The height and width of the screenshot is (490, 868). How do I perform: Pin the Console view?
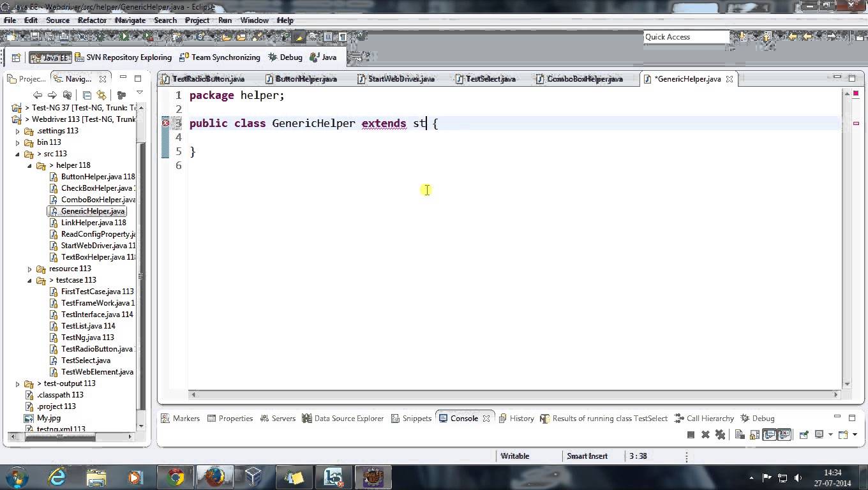click(x=804, y=434)
